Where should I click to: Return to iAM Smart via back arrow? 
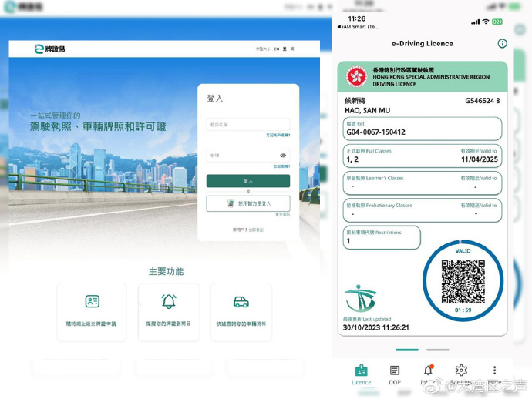click(358, 27)
